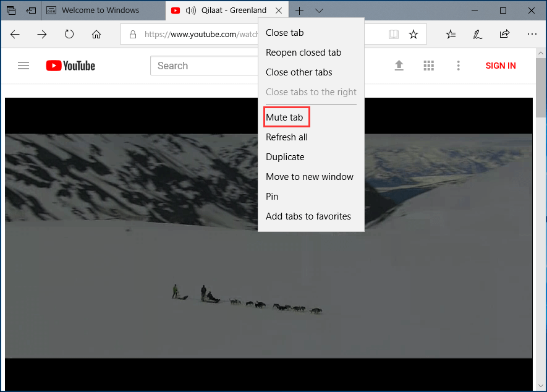Open the tabs you've set aside icon
This screenshot has height=392, width=547.
point(11,11)
